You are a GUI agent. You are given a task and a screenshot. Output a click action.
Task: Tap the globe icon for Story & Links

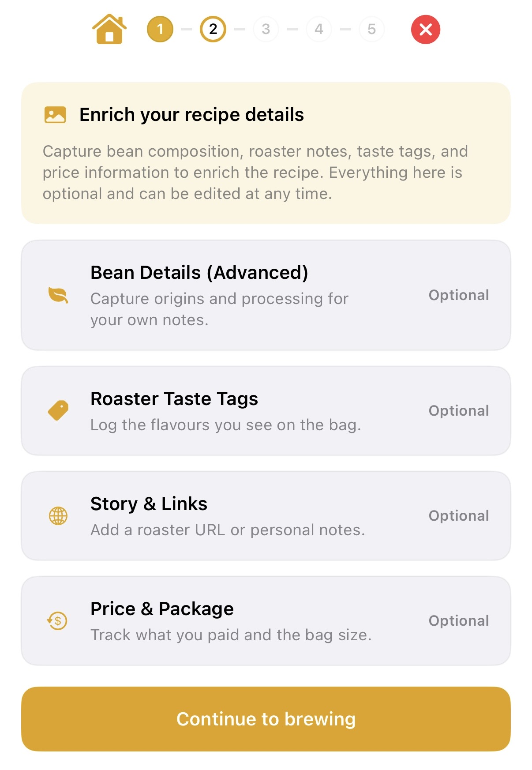(58, 516)
